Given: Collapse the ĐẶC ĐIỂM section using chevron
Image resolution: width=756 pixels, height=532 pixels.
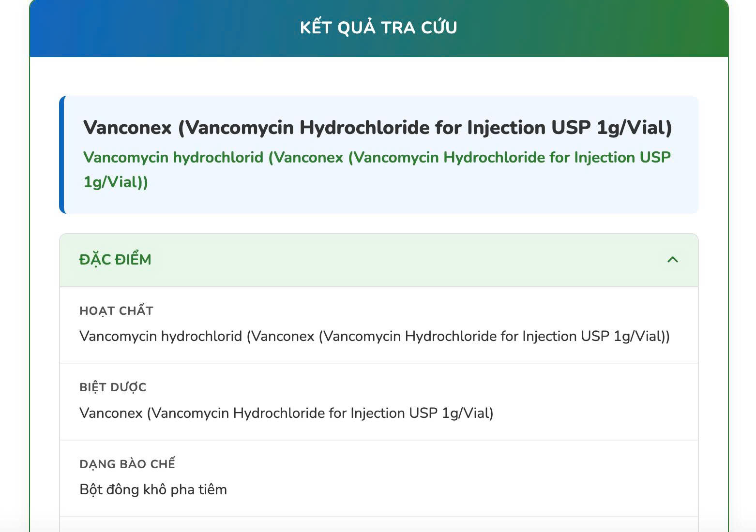Looking at the screenshot, I should tap(673, 260).
